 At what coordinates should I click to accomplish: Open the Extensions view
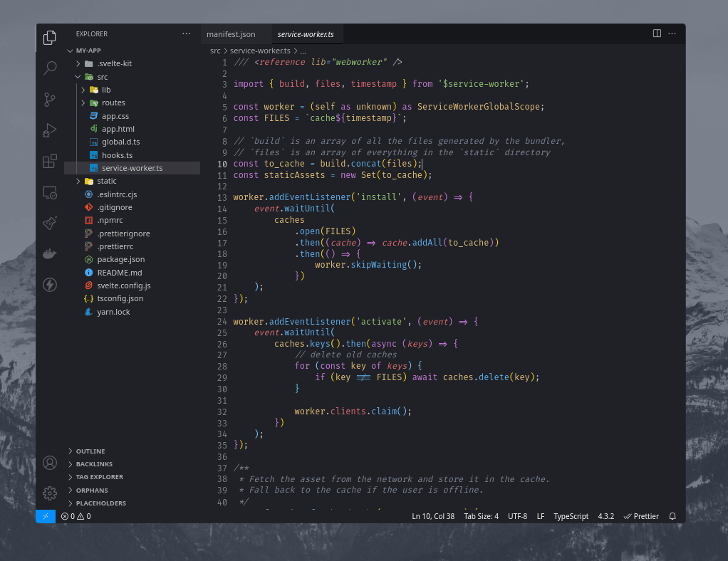pyautogui.click(x=50, y=162)
